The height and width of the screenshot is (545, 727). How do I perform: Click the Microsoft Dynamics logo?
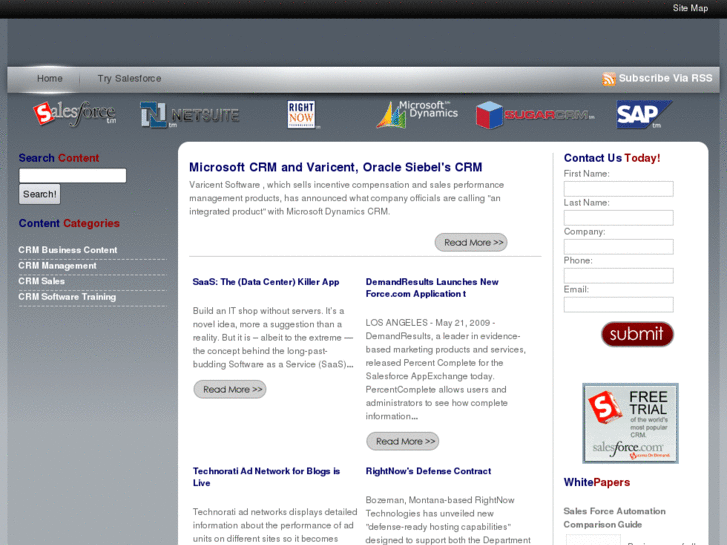click(417, 114)
